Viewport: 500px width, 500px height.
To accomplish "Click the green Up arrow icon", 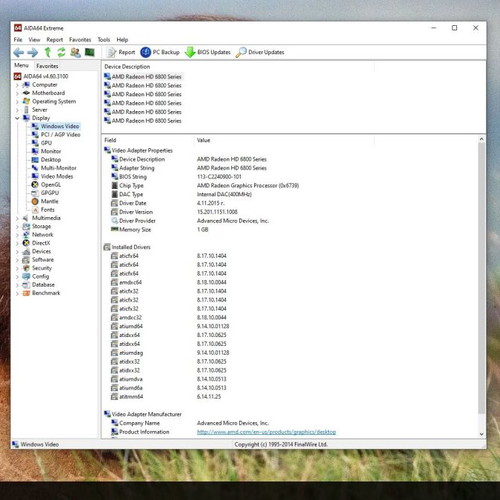I will point(48,52).
